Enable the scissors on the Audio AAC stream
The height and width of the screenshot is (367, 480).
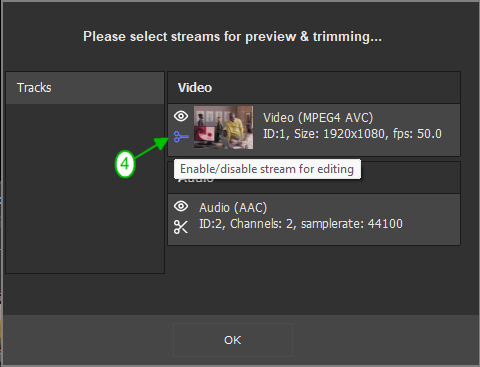coord(181,227)
